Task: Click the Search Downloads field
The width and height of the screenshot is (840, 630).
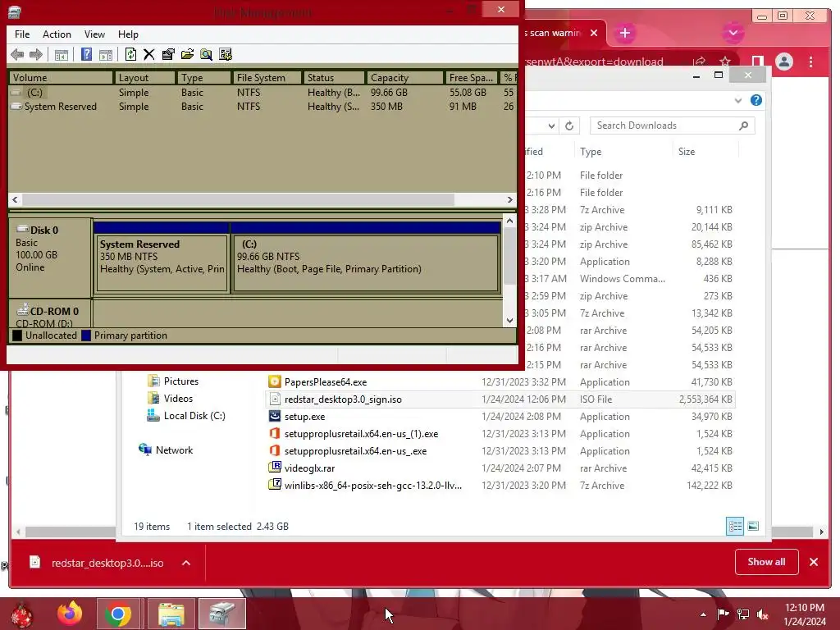Action: (673, 126)
